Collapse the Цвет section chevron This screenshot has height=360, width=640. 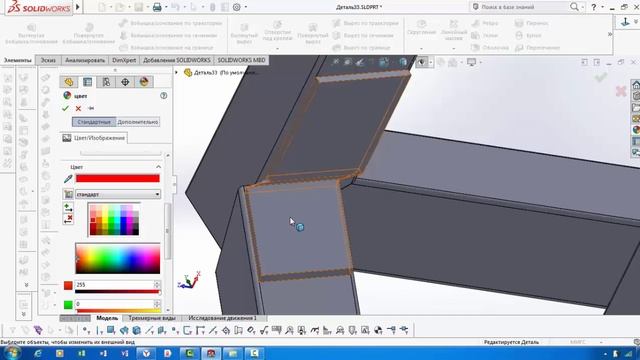[158, 167]
